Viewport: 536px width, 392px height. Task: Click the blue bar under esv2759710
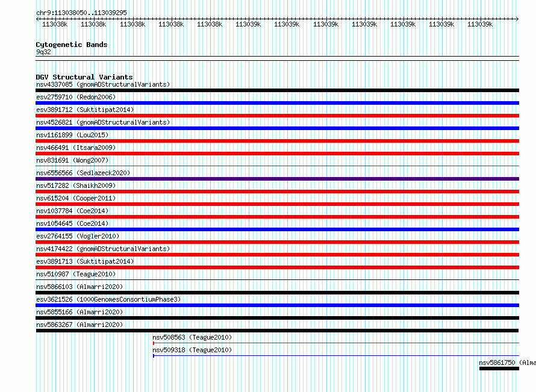(x=277, y=103)
